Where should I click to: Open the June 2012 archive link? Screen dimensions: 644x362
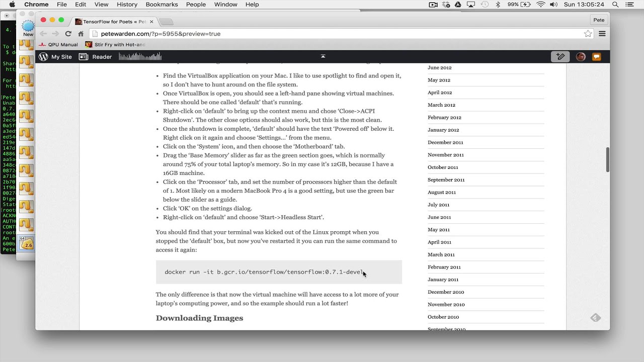click(439, 67)
